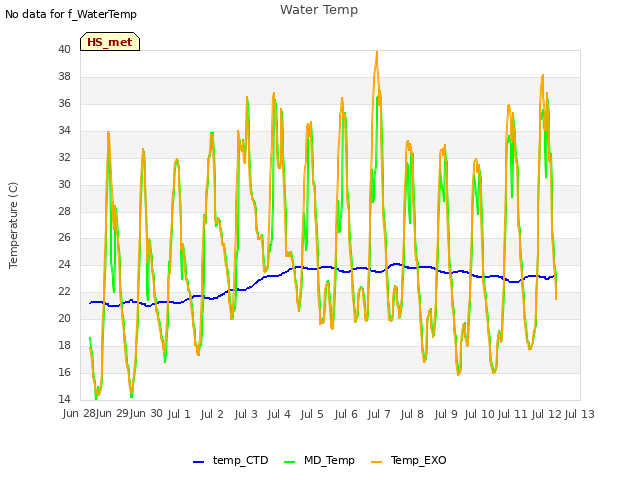The image size is (640, 480).
Task: Click the 34 y-axis tick label
Action: point(64,131)
